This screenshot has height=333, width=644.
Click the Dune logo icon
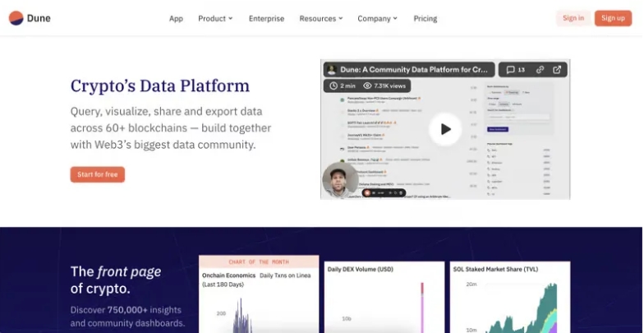point(16,18)
